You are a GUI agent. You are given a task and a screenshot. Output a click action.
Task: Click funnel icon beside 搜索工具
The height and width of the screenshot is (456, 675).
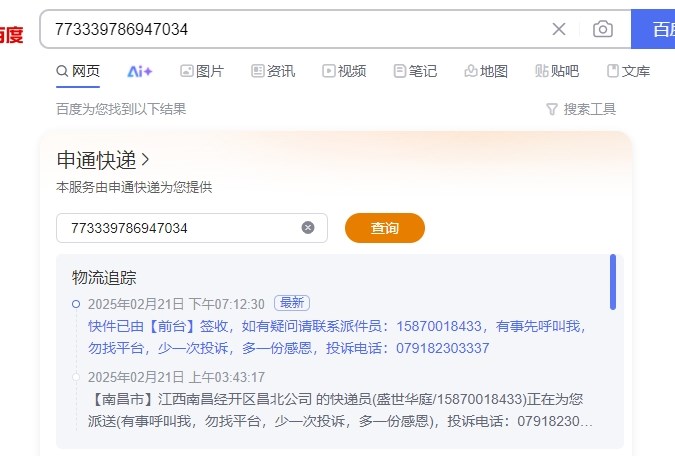552,109
